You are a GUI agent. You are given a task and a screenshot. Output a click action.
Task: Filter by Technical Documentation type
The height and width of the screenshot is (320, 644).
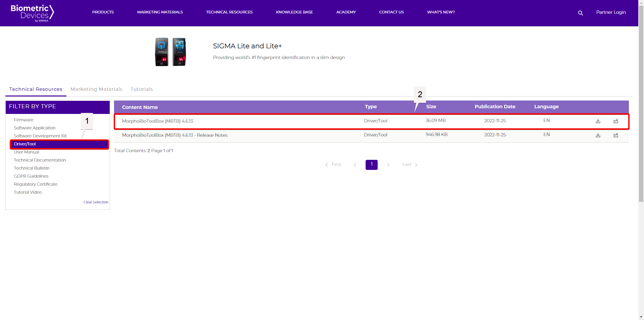coord(40,160)
